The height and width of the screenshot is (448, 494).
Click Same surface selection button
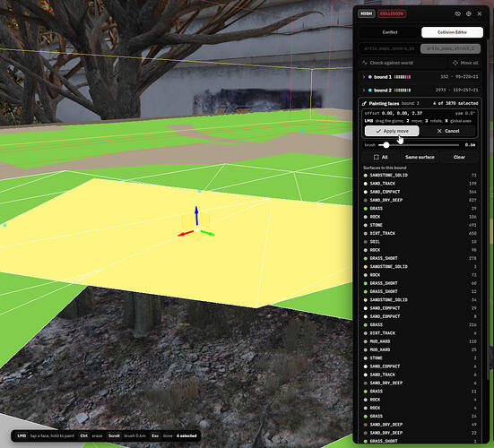(x=420, y=157)
